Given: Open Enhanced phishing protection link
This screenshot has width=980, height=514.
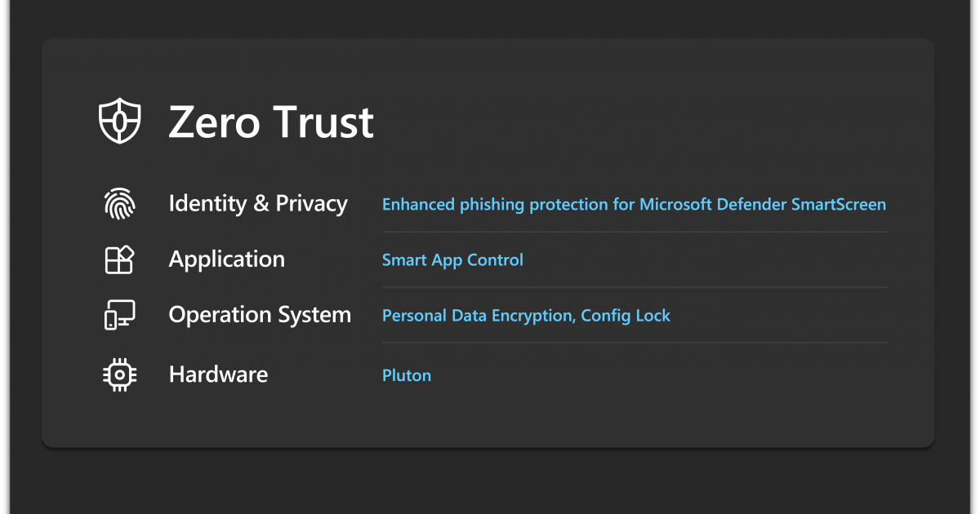Looking at the screenshot, I should point(634,204).
